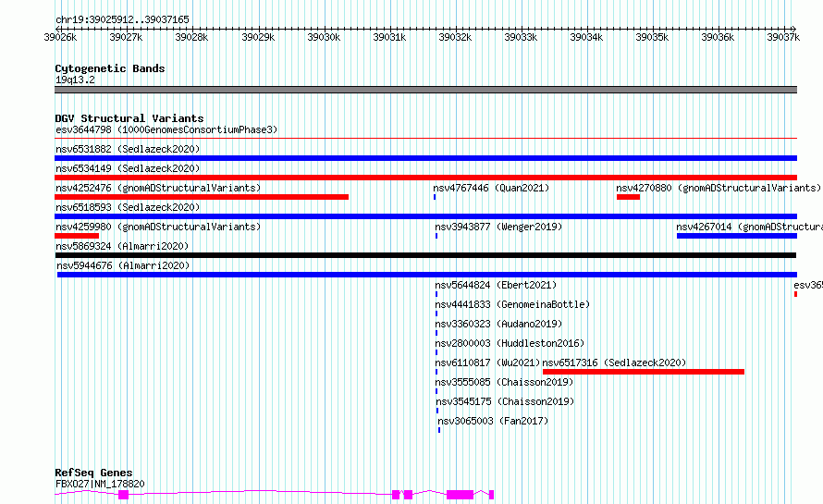Select the nsv6517316 Sedlazeck2020 red bar

(x=644, y=372)
